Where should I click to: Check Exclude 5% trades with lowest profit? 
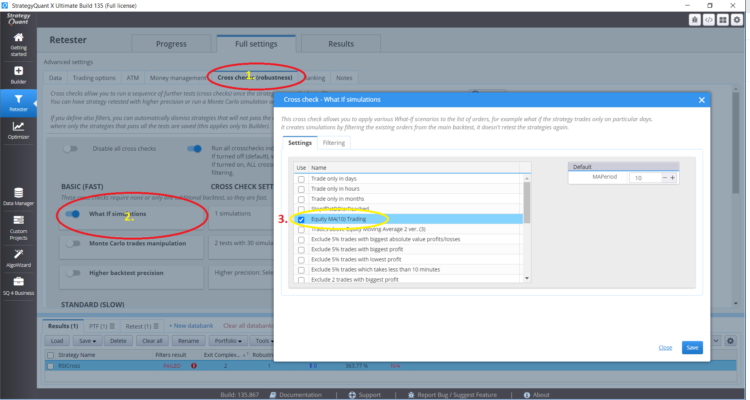pos(301,260)
